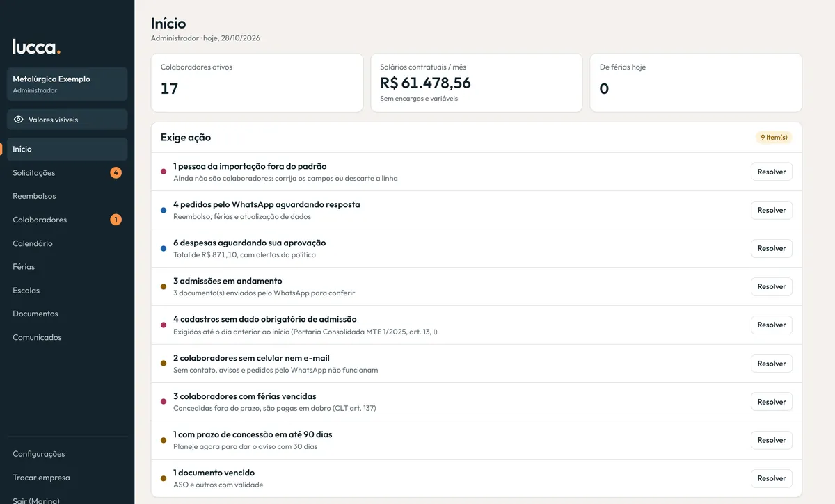Click the lucca logo

(36, 47)
